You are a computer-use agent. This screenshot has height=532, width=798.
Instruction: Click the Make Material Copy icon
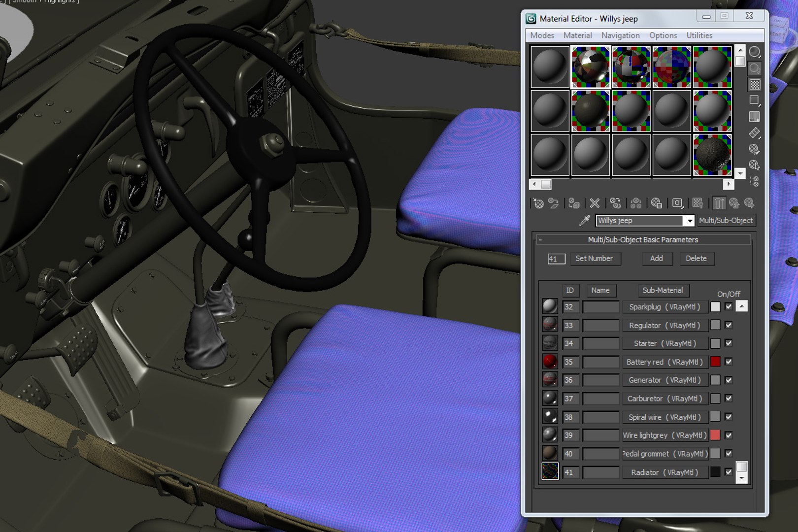(x=615, y=203)
